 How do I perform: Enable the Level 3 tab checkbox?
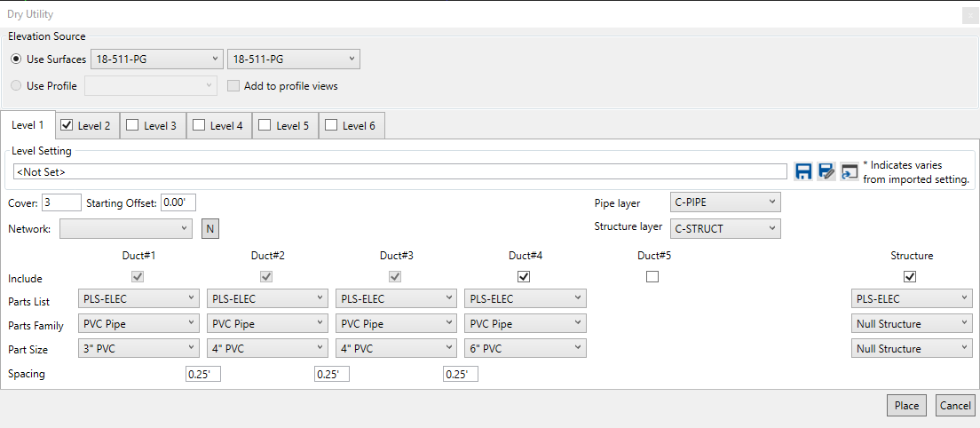pyautogui.click(x=132, y=126)
